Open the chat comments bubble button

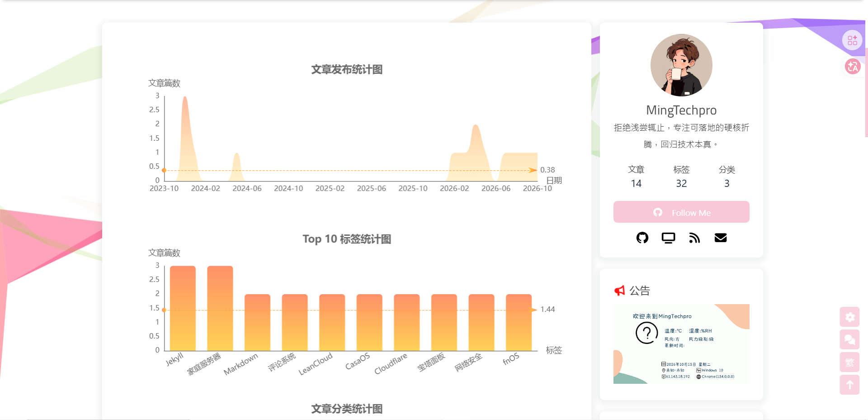849,339
